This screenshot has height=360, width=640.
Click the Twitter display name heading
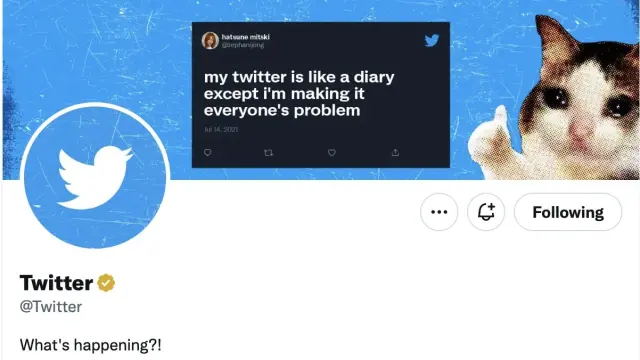pyautogui.click(x=56, y=282)
